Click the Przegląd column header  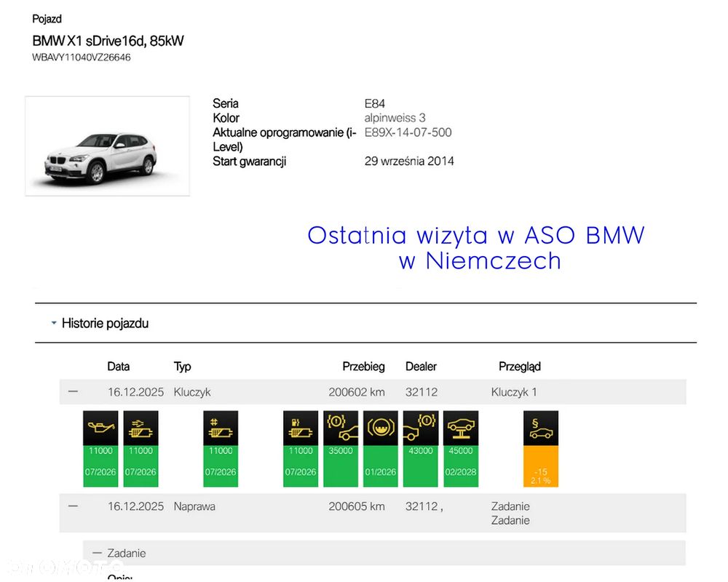tap(520, 367)
